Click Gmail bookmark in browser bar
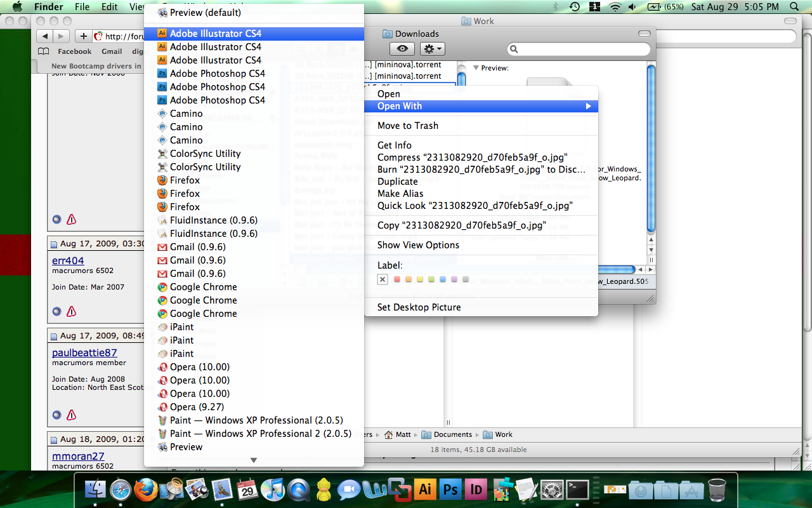The image size is (812, 508). (x=112, y=51)
